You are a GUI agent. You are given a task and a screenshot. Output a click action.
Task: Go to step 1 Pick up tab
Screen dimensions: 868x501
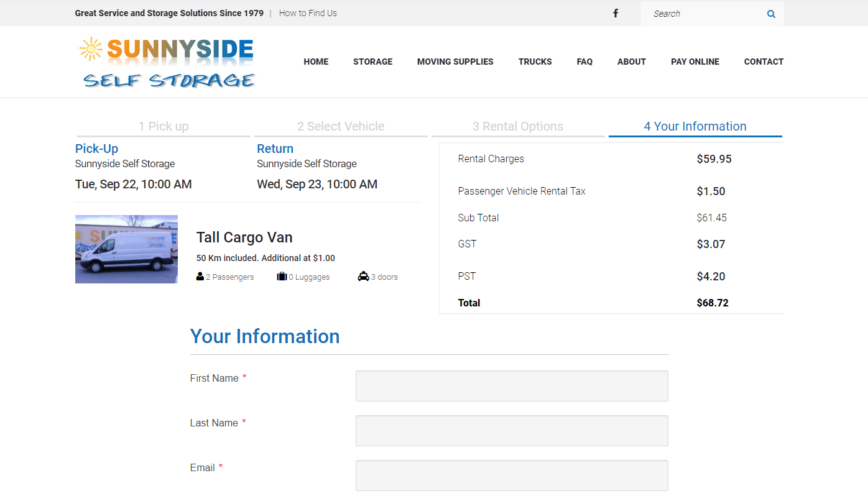[x=164, y=126]
